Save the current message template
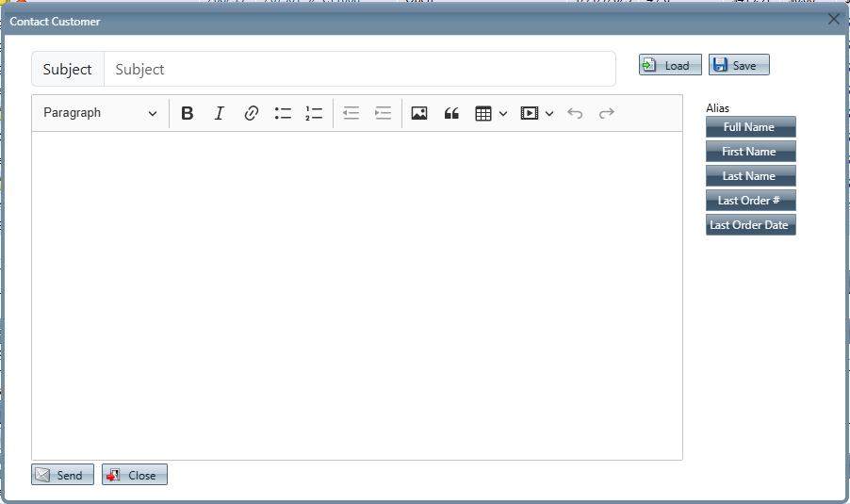The image size is (850, 504). 739,65
